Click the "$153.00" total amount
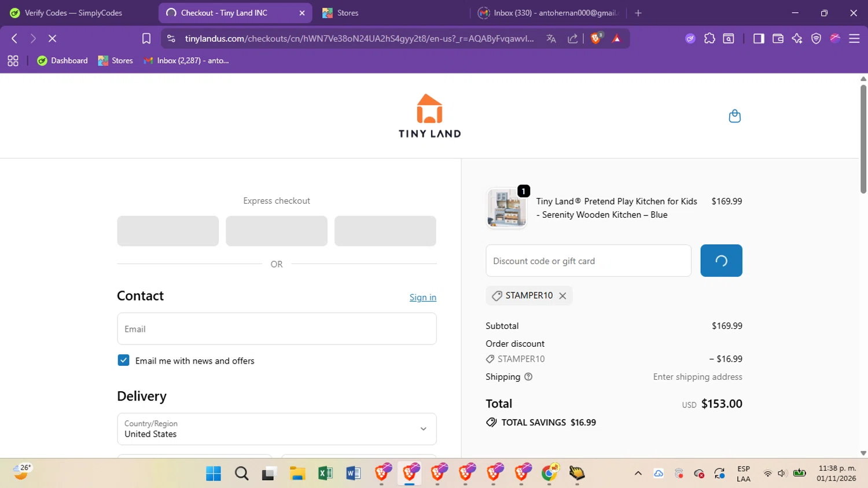Image resolution: width=868 pixels, height=488 pixels. 722,403
